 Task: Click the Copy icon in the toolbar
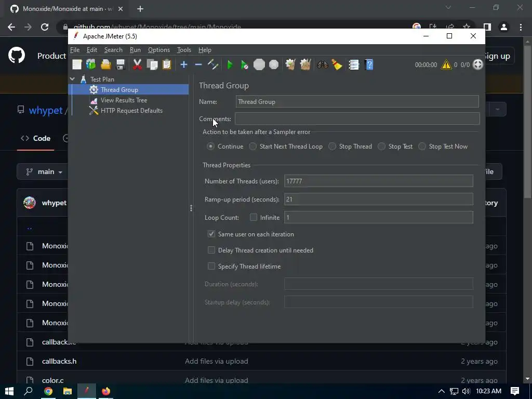coord(152,64)
